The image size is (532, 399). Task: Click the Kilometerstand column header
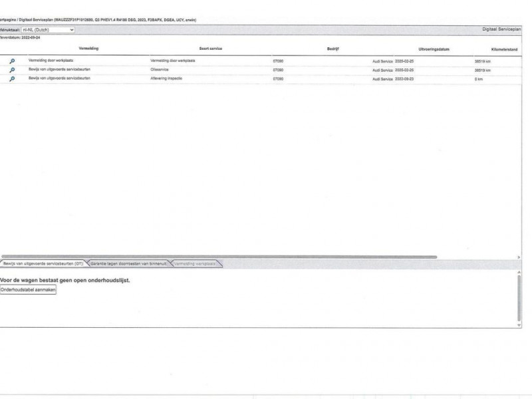504,49
